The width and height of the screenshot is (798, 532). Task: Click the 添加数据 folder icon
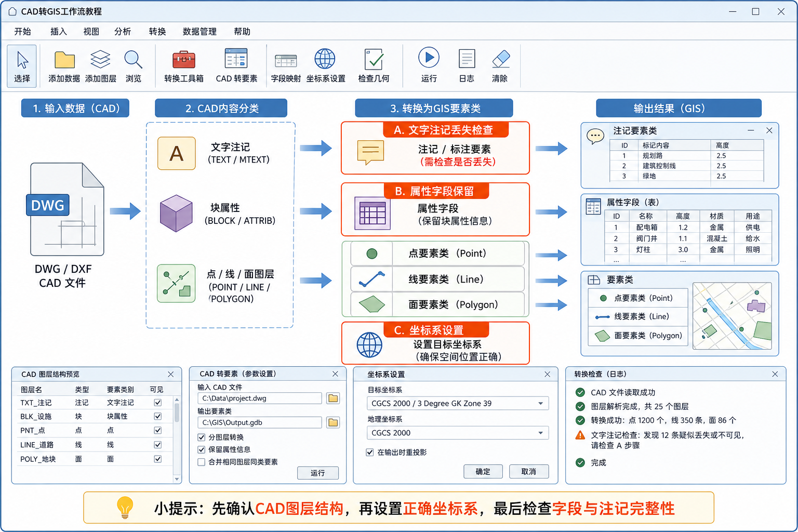click(64, 60)
